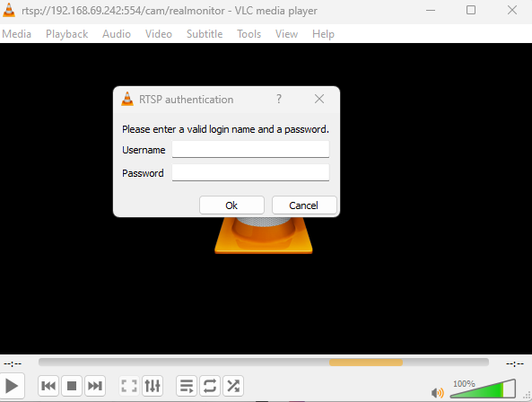Toggle fullscreen video mode icon

click(129, 386)
